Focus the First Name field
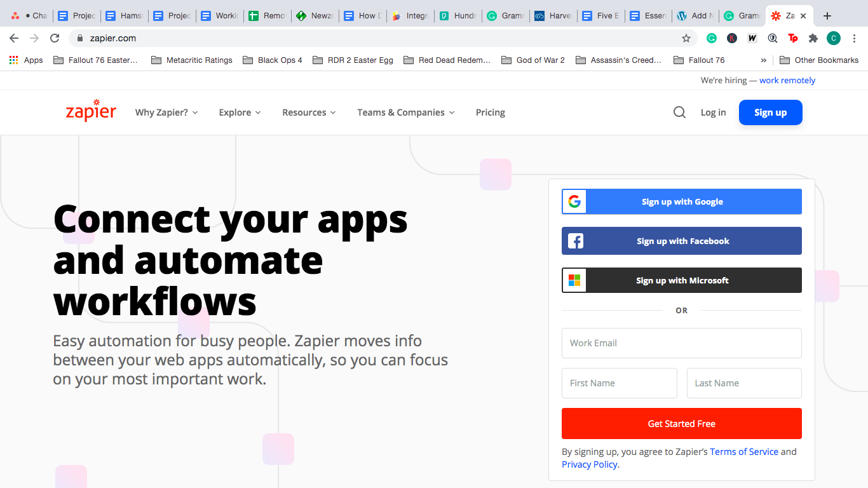This screenshot has width=868, height=488. (x=620, y=383)
